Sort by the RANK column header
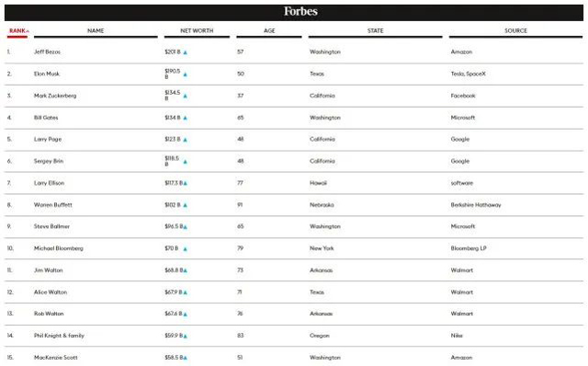This screenshot has height=366, width=588. pos(17,30)
